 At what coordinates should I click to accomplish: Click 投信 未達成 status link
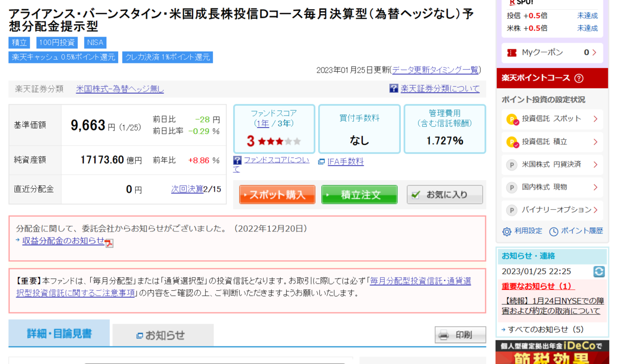587,15
